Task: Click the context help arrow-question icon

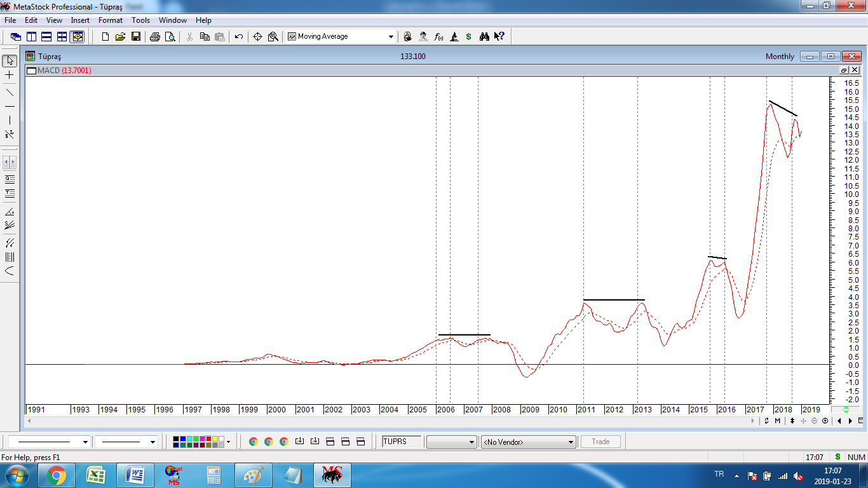Action: click(x=499, y=37)
